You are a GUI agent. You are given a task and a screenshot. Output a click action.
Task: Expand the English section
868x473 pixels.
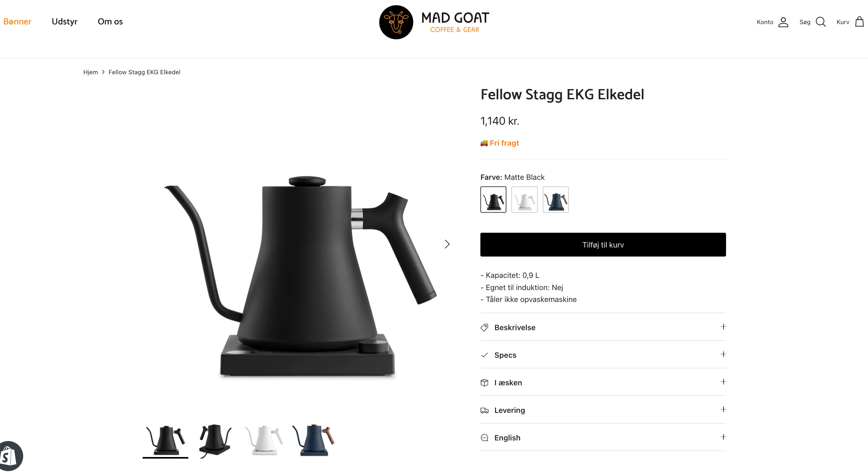pos(603,438)
